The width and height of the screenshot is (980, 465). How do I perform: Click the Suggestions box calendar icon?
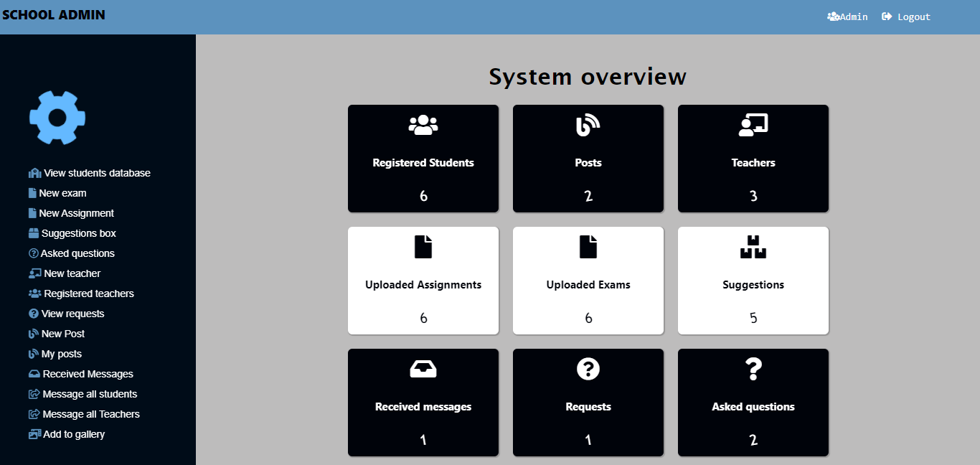(32, 232)
